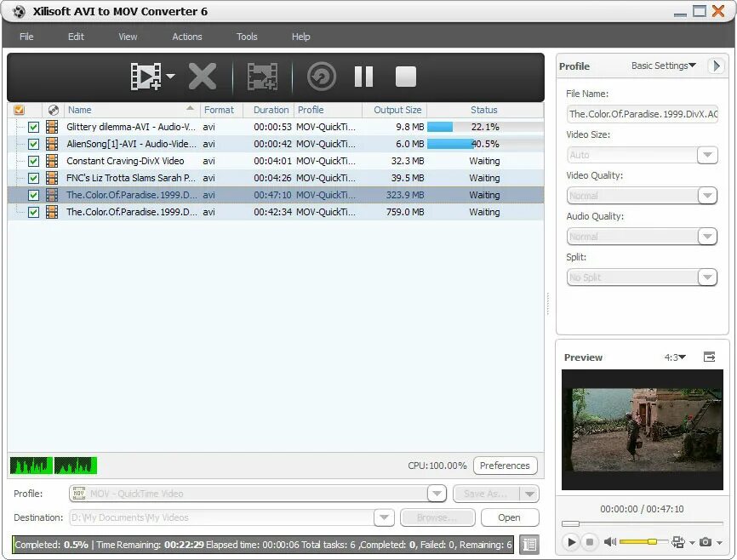The width and height of the screenshot is (737, 560).
Task: Click the preview screen settings icon
Action: [x=677, y=542]
